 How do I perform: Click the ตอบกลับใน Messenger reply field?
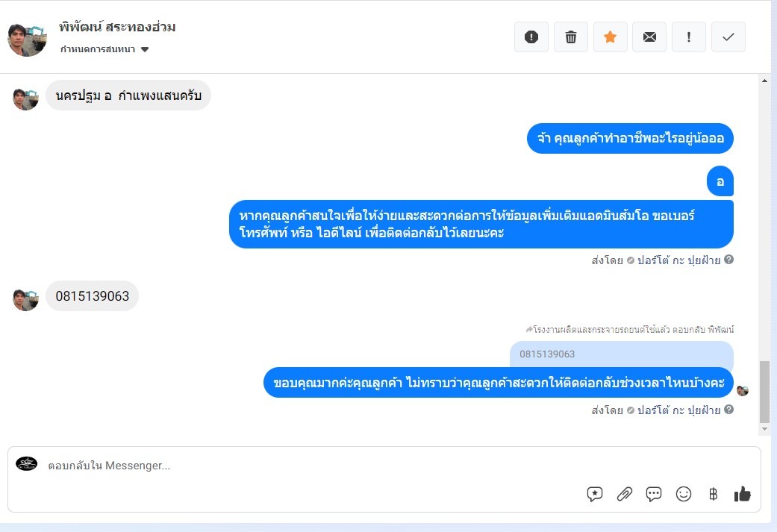click(299, 466)
